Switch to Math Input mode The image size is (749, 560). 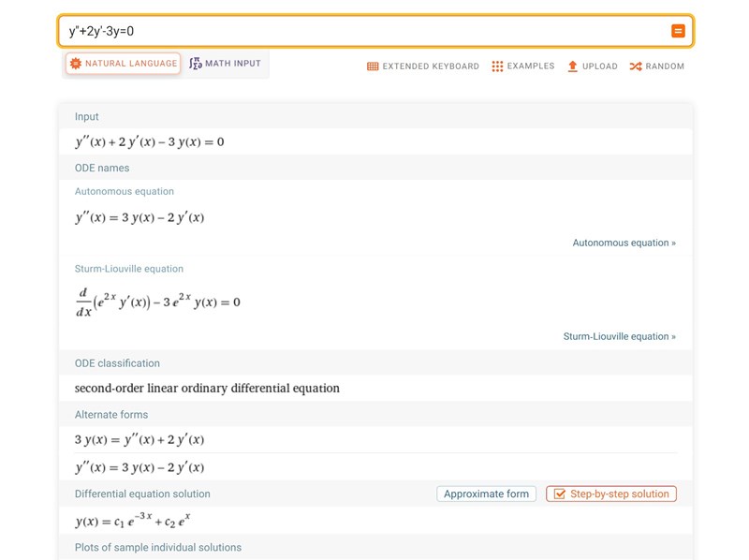coord(226,64)
